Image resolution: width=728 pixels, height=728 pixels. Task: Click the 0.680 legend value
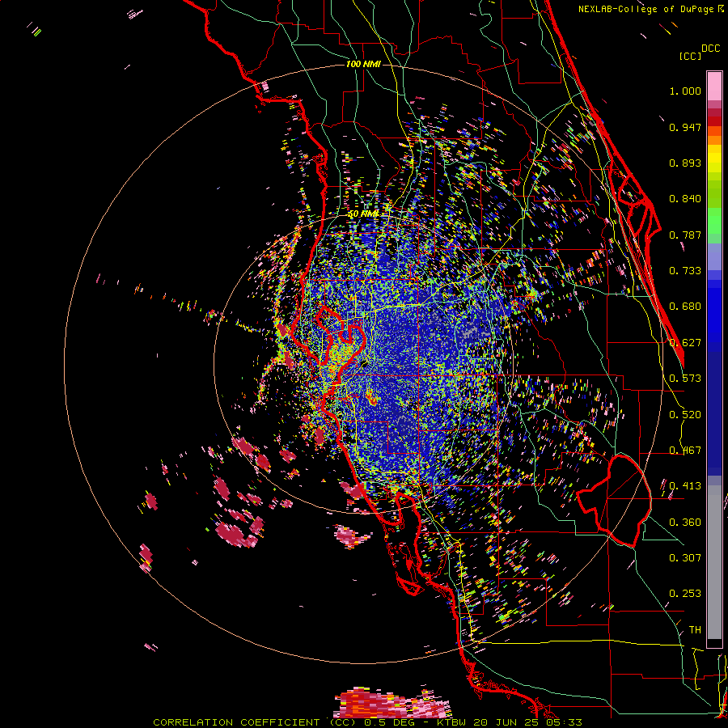[685, 307]
